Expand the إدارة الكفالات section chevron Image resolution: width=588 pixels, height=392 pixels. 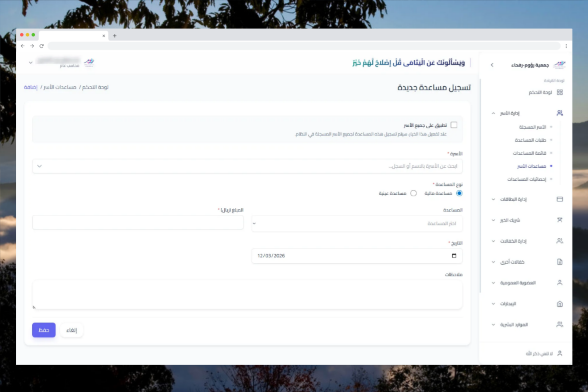coord(493,241)
